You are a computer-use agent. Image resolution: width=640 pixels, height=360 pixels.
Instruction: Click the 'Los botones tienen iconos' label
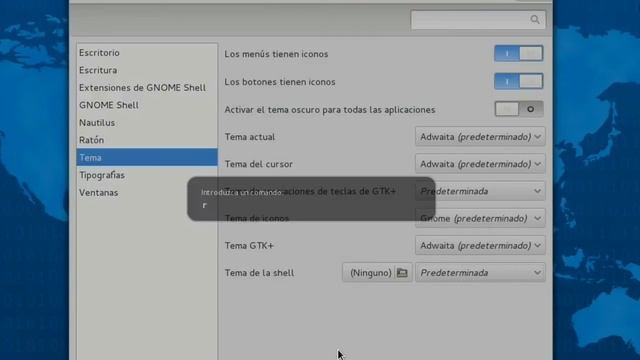(x=280, y=82)
